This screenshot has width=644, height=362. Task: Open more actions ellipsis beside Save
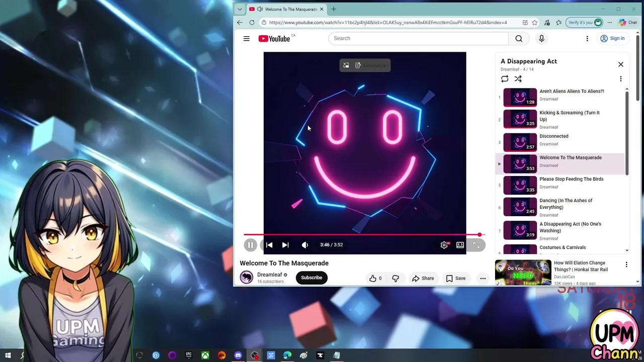click(483, 278)
